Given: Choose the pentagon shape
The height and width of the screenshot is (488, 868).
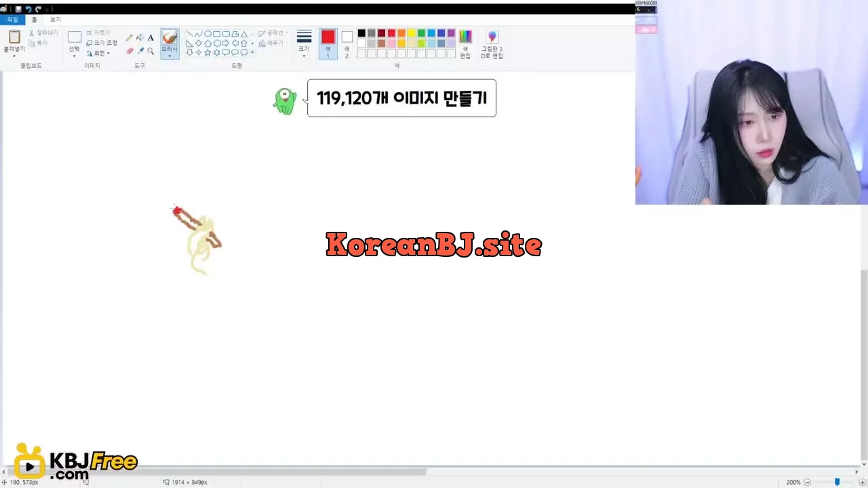Looking at the screenshot, I should point(208,43).
